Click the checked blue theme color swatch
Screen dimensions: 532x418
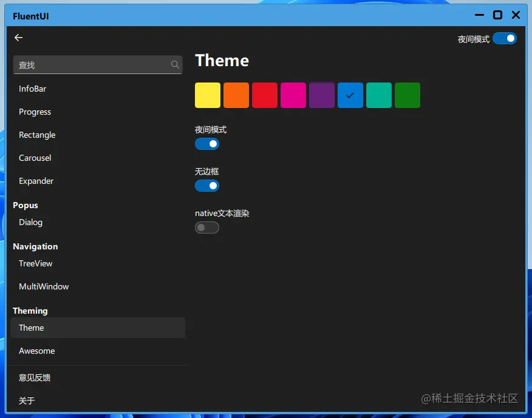350,95
